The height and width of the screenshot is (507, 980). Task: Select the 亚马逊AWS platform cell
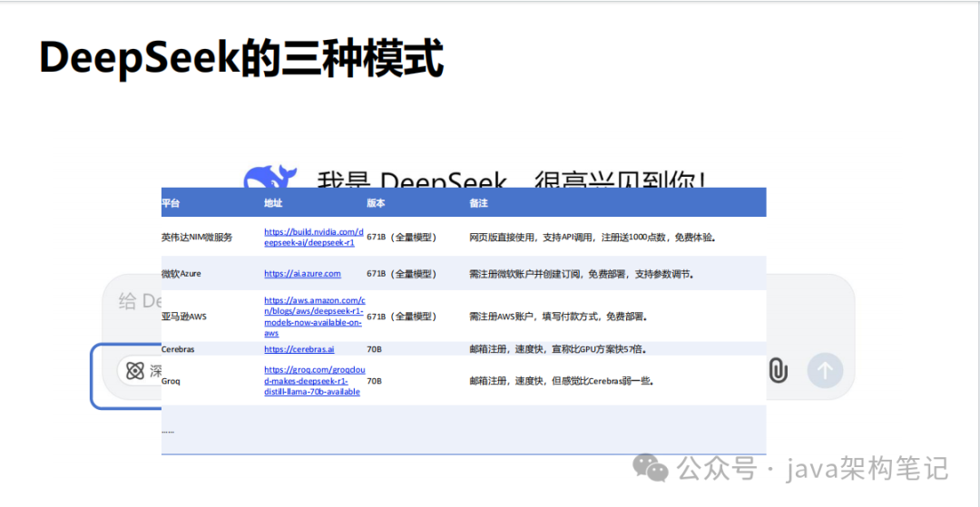(183, 317)
